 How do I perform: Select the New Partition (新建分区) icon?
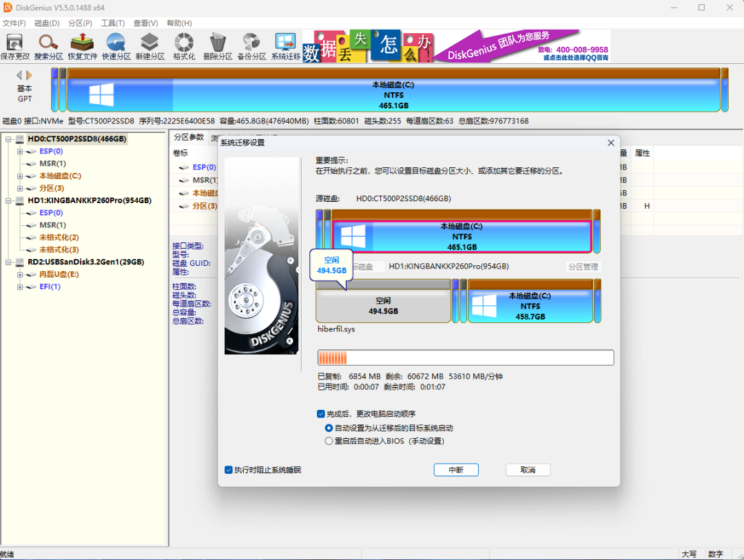point(150,47)
